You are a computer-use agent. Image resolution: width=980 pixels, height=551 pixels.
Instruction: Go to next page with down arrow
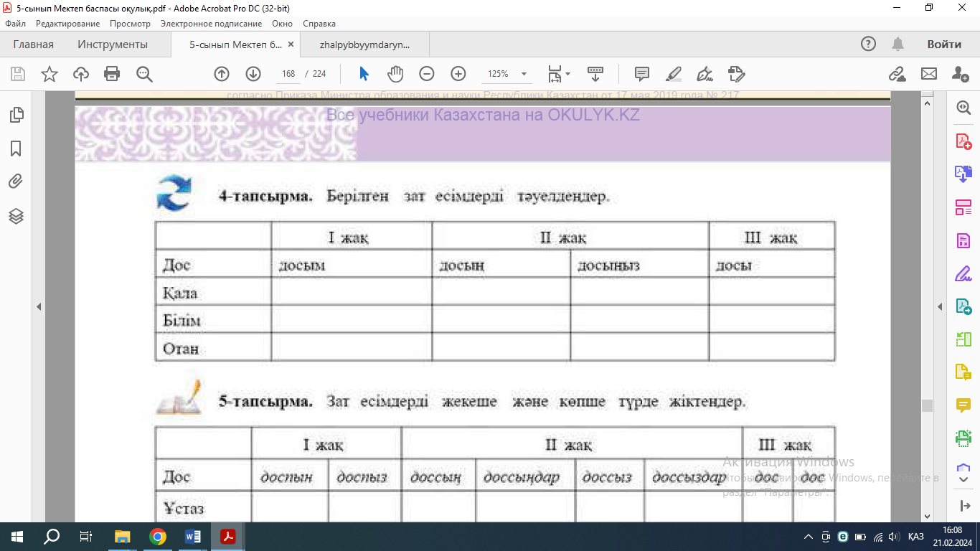tap(253, 74)
